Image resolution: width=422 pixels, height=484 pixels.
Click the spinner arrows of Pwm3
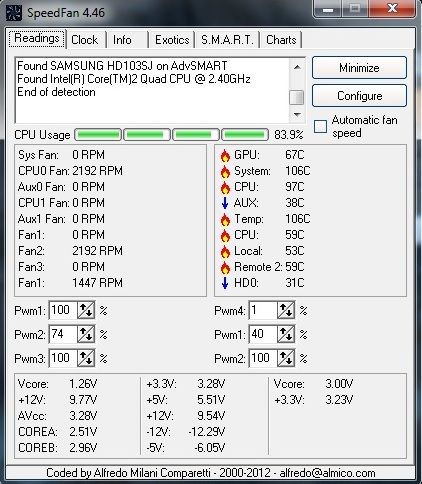pyautogui.click(x=86, y=358)
